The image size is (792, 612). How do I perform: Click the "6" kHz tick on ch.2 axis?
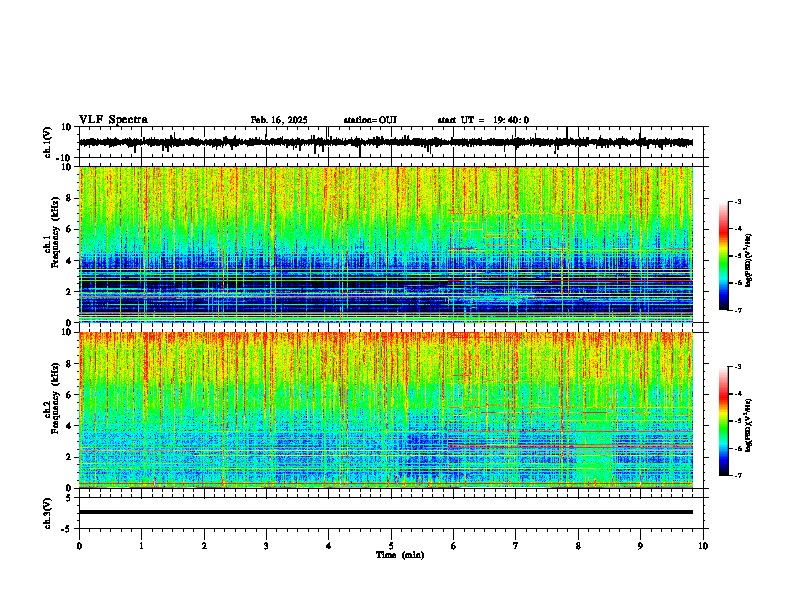point(70,395)
